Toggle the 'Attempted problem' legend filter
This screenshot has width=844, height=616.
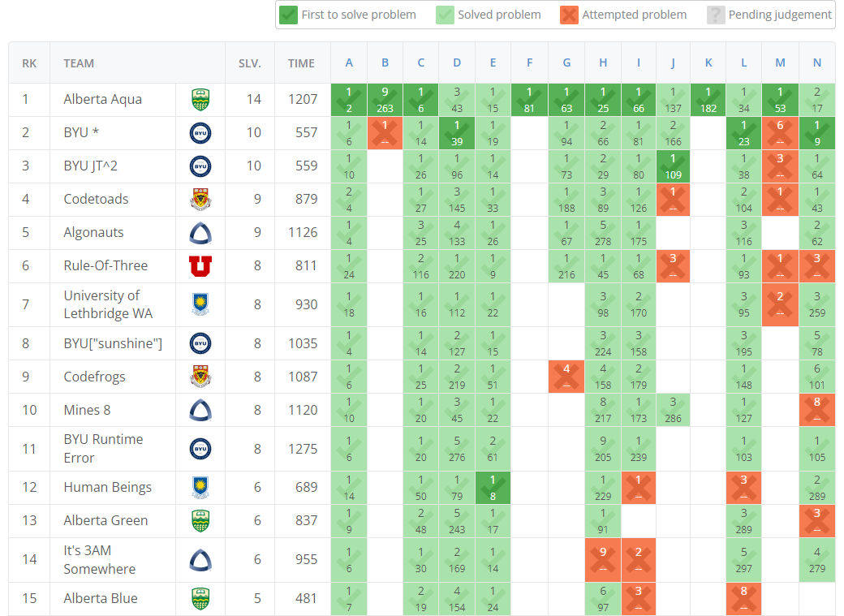click(566, 14)
